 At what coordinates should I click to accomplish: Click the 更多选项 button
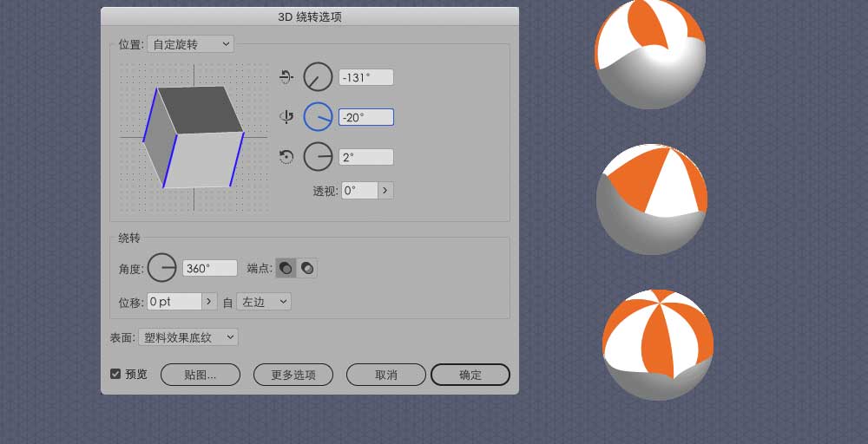(x=293, y=375)
